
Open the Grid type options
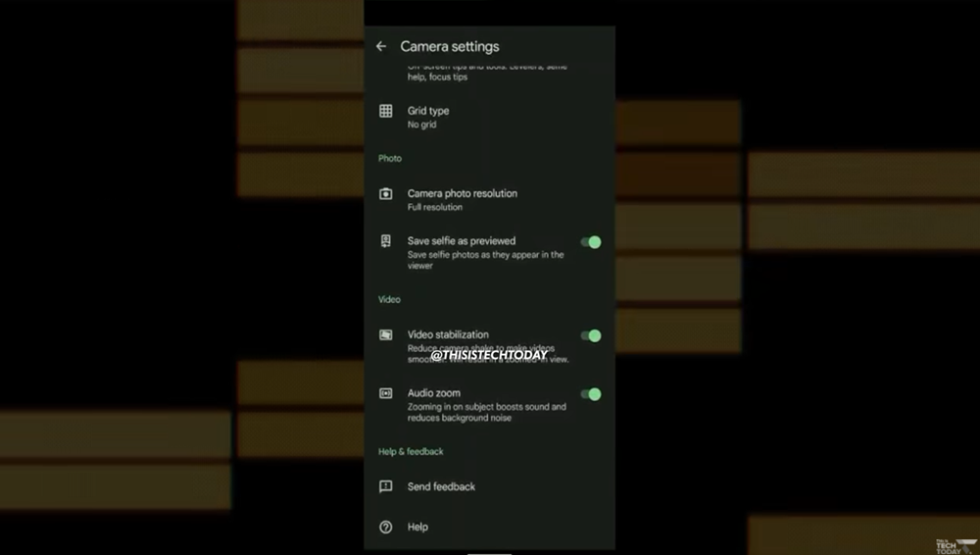pos(428,111)
